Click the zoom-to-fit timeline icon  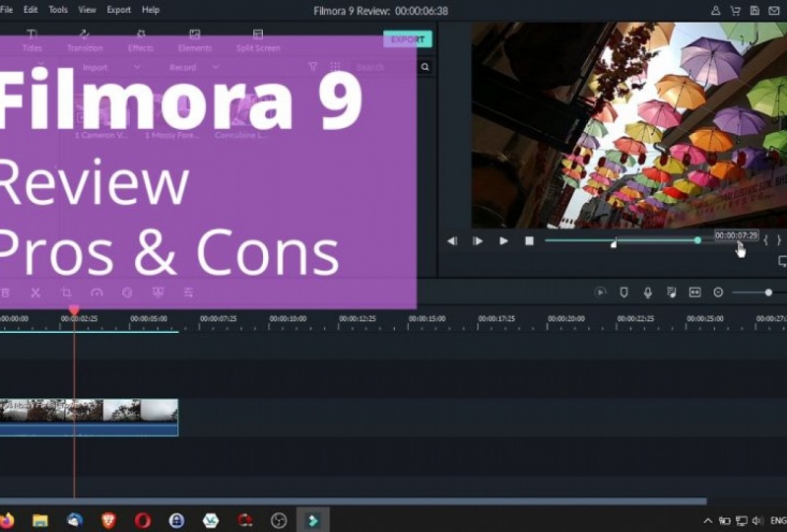(x=694, y=292)
